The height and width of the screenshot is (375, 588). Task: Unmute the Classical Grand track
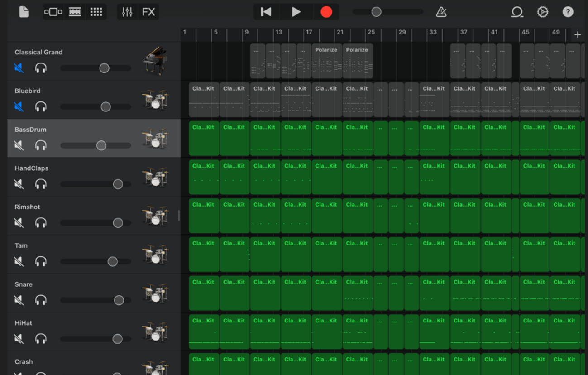click(x=19, y=68)
